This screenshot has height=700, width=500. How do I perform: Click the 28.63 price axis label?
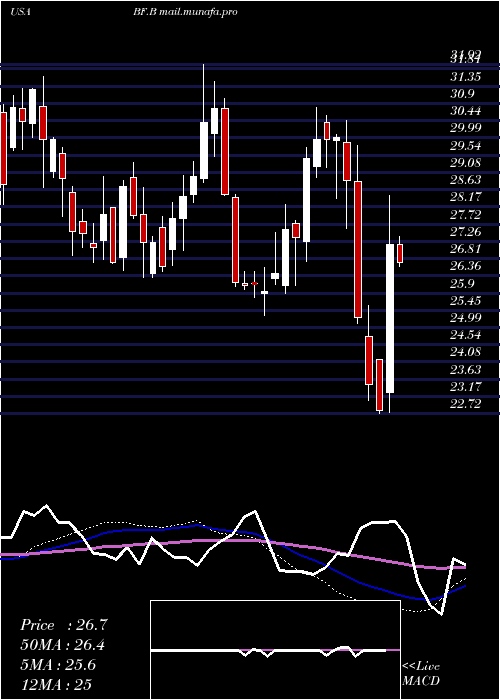point(465,180)
